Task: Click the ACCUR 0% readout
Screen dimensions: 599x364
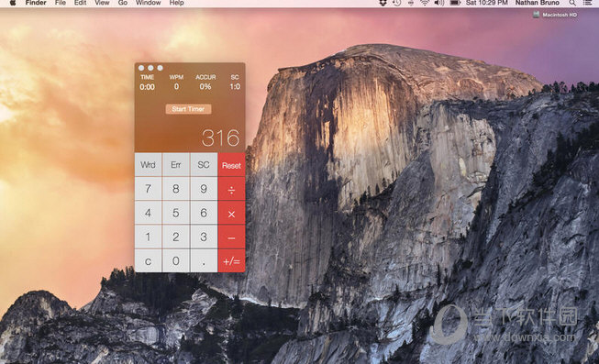Action: coord(205,83)
